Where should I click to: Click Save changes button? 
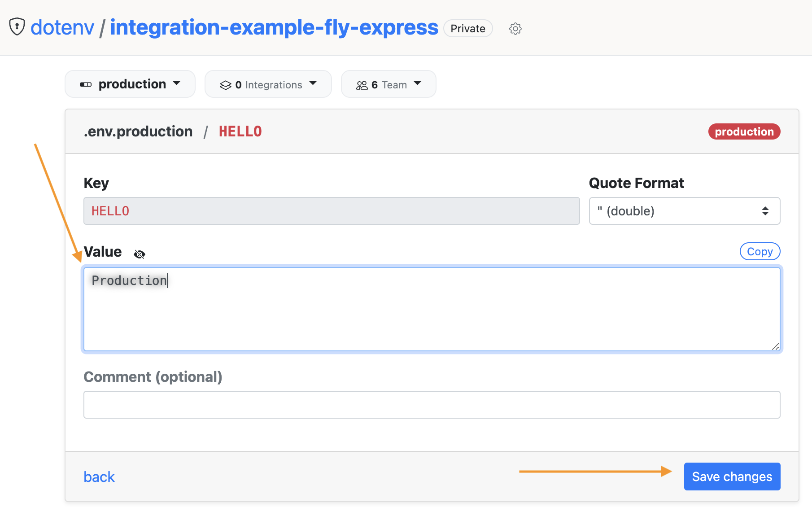click(732, 477)
